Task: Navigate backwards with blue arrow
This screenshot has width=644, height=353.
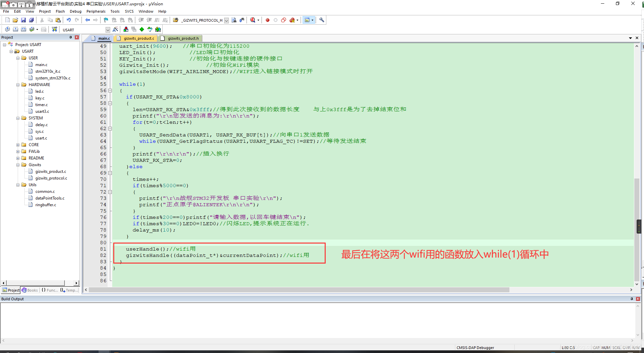Action: tap(88, 20)
